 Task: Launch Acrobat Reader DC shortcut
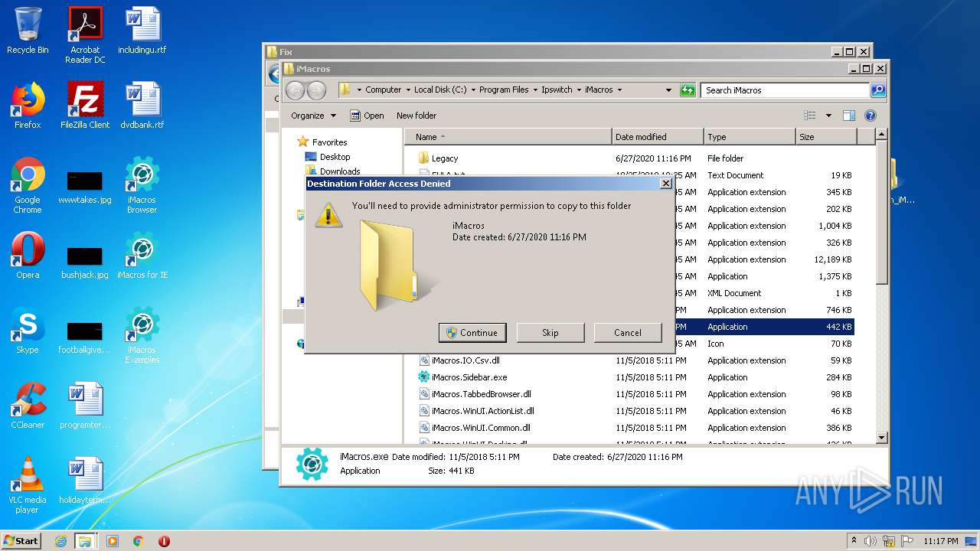[x=85, y=35]
